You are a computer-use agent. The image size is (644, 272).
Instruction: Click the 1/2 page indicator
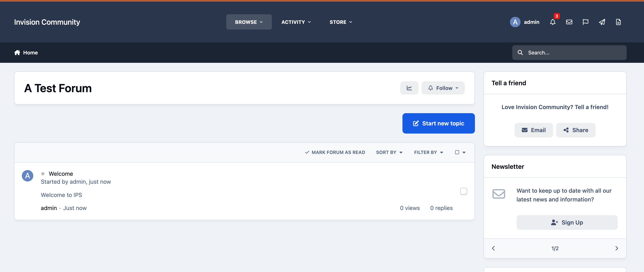[x=555, y=249]
